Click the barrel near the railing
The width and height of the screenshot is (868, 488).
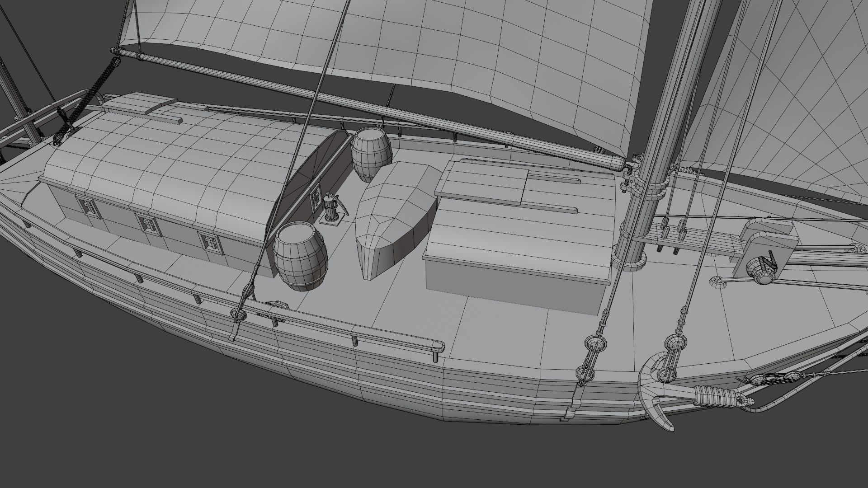tap(300, 257)
